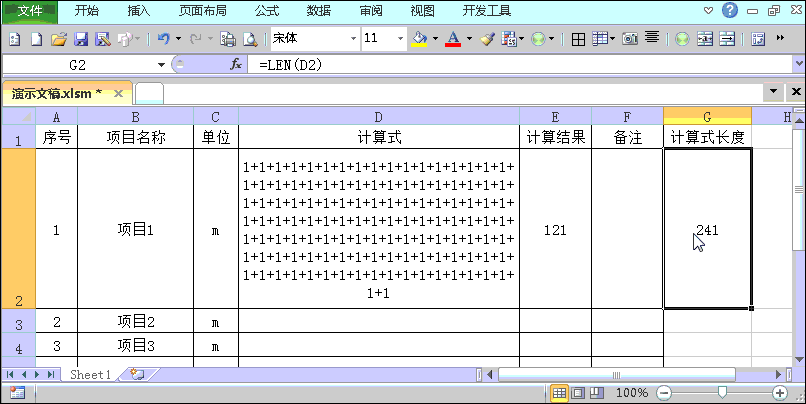Open the 数据 ribbon tab

click(x=319, y=11)
